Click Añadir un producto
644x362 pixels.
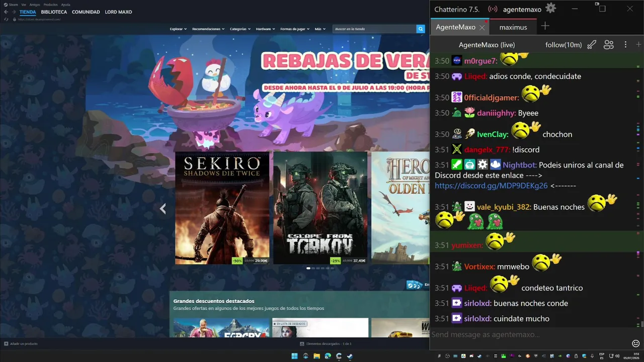[x=24, y=344]
